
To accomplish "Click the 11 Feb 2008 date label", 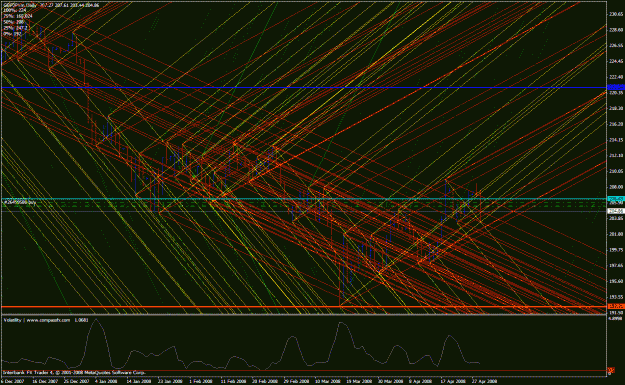I will [x=233, y=381].
